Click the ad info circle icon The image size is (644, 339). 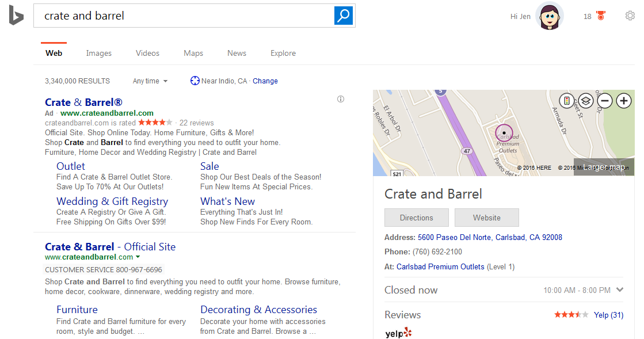coord(340,99)
